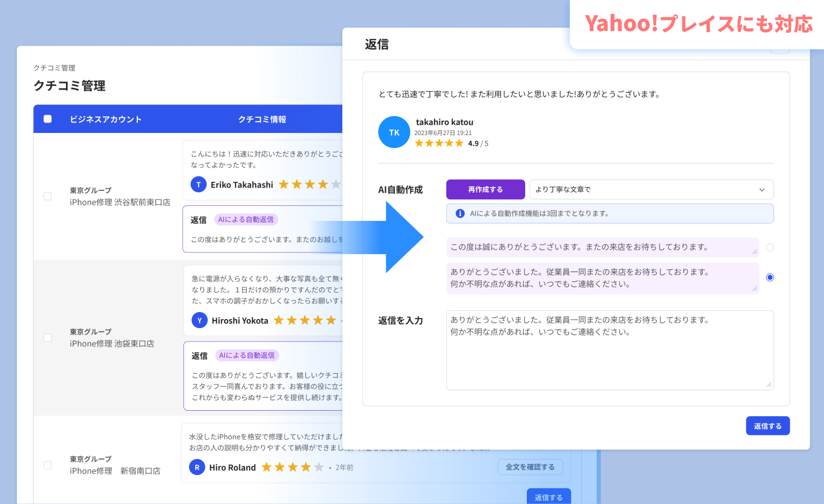The image size is (824, 504).
Task: Click the 4.9 / 5 rating value
Action: (478, 144)
